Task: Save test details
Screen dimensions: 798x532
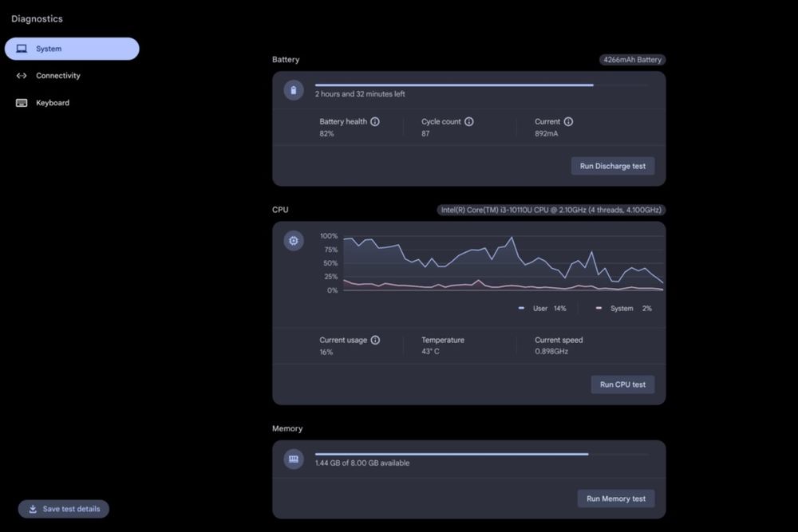Action: click(64, 509)
